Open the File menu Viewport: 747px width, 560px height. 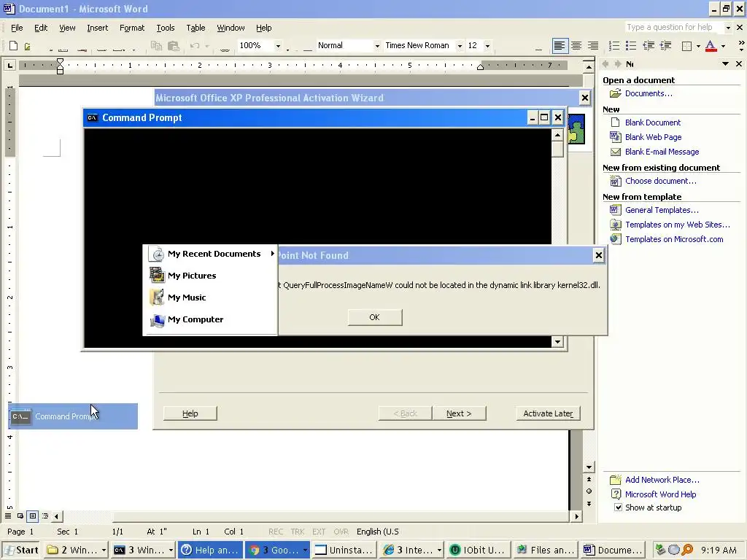tap(17, 28)
